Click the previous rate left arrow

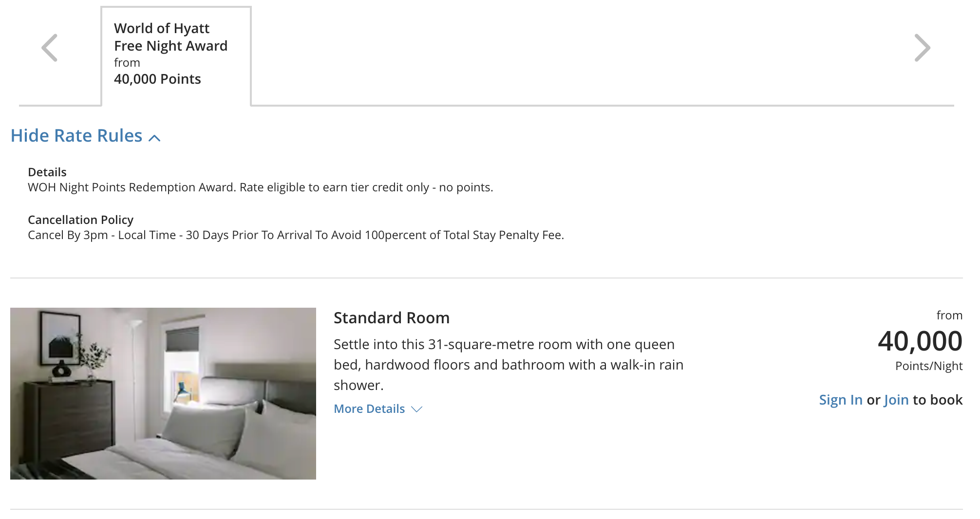click(50, 48)
